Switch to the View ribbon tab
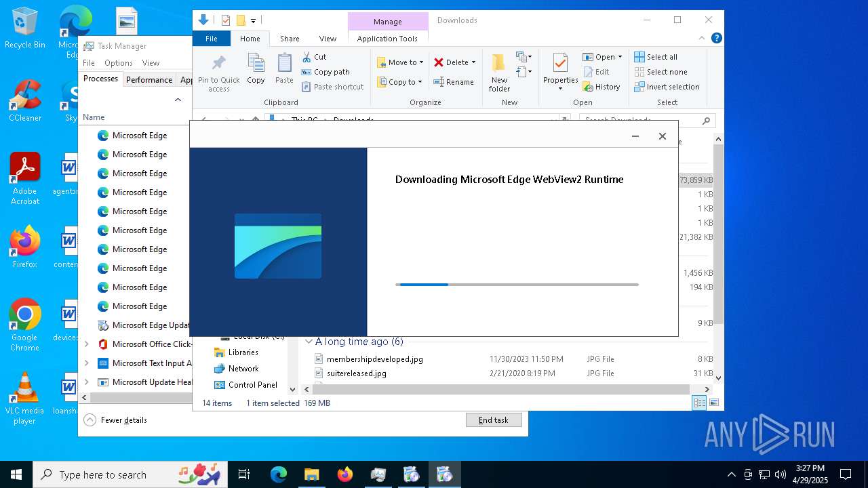868x488 pixels. coord(328,39)
